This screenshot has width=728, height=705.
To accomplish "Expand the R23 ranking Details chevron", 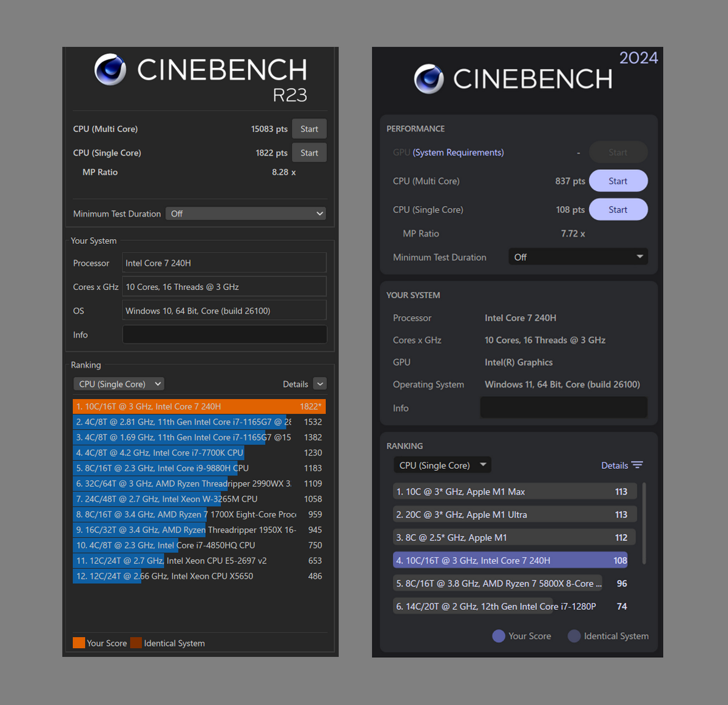I will pyautogui.click(x=320, y=384).
